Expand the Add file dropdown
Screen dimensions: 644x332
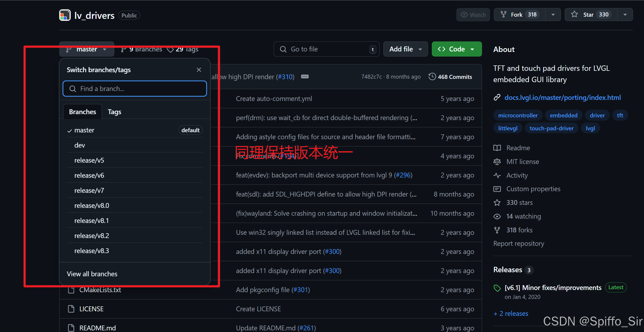point(405,49)
